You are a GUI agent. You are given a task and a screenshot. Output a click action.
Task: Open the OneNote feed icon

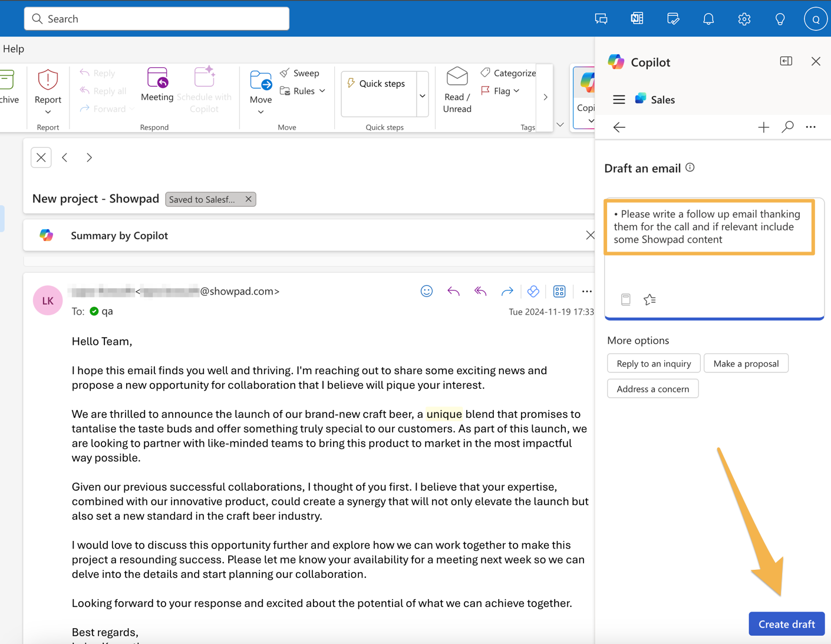pos(637,19)
